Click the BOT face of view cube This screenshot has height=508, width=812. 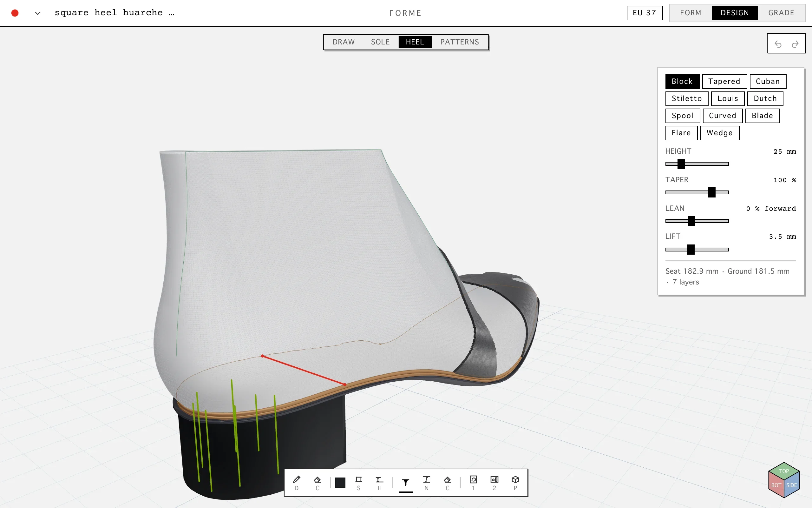[776, 485]
